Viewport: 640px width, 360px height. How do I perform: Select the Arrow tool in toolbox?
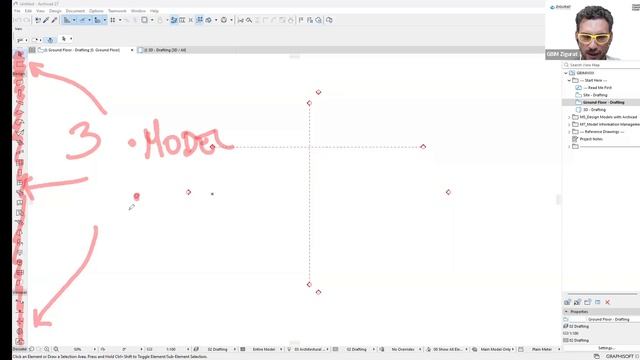tap(19, 54)
